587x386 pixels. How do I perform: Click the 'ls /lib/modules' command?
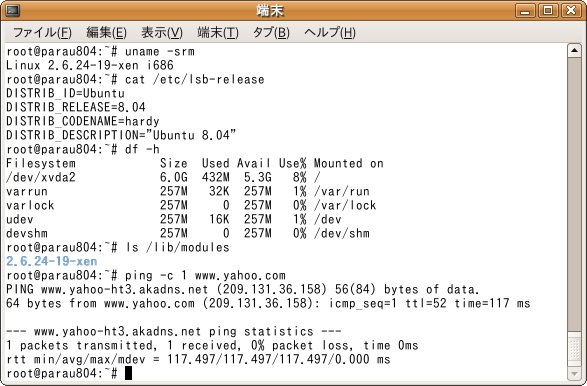177,247
